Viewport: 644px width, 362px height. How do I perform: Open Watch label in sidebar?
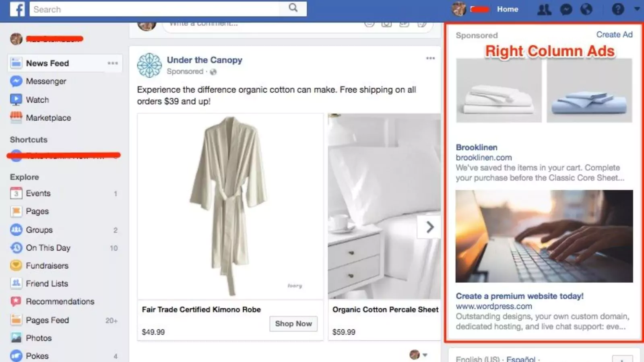click(x=37, y=100)
